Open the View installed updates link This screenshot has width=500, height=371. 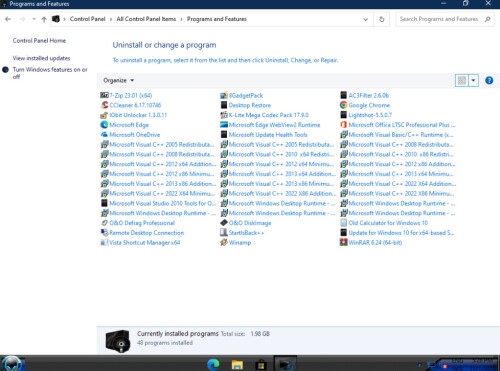coord(41,58)
